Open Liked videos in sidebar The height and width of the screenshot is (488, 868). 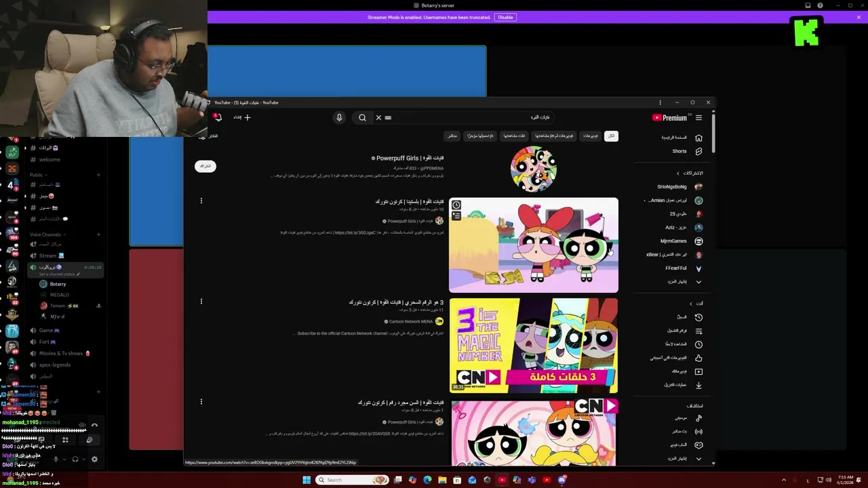coord(675,357)
